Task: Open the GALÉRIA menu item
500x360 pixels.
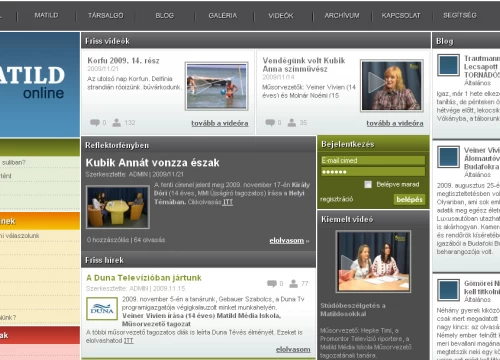Action: pyautogui.click(x=223, y=15)
